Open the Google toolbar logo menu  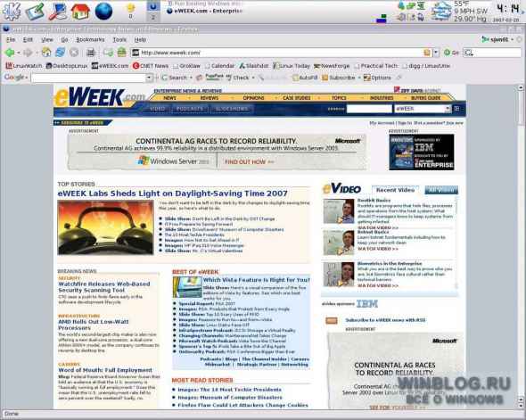[15, 78]
